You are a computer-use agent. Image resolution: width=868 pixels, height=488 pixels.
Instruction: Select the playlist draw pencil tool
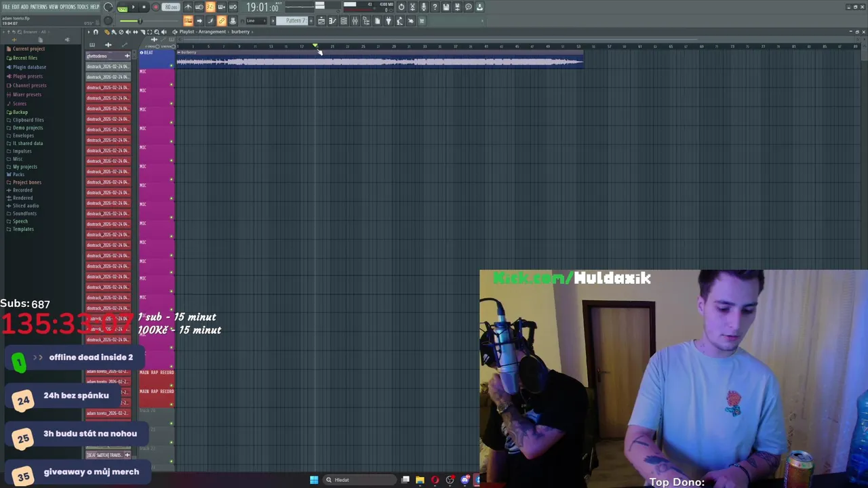[x=106, y=32]
